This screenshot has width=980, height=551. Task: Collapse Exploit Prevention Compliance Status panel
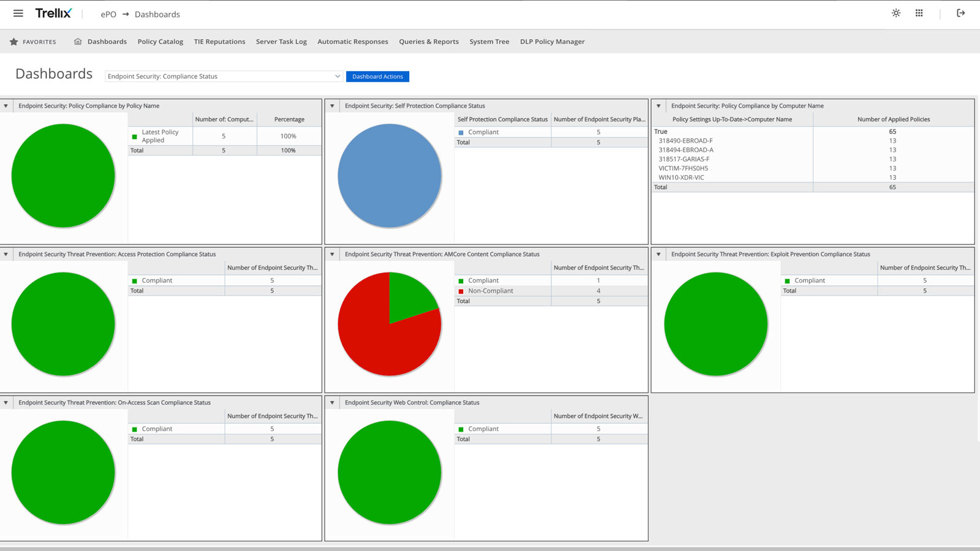point(658,254)
